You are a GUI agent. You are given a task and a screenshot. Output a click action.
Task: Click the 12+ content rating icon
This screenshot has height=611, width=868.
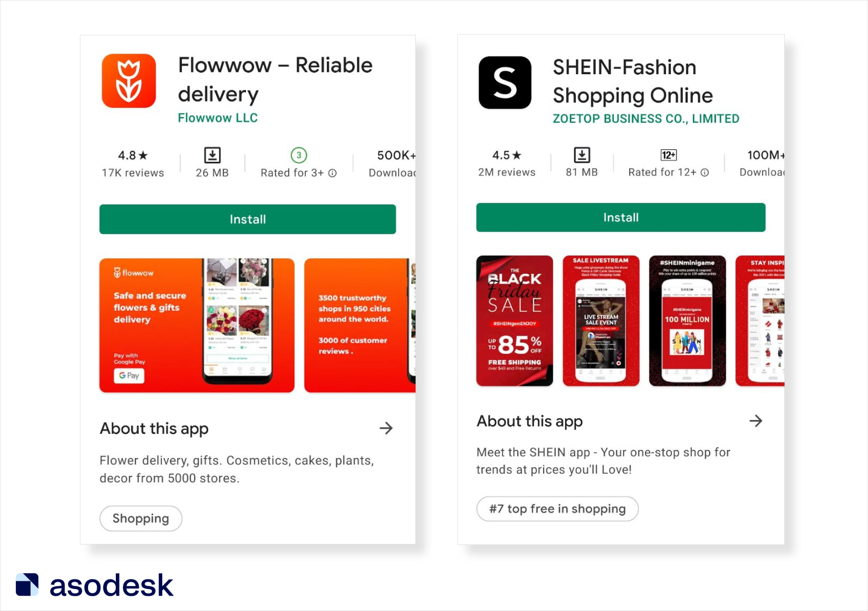tap(668, 155)
